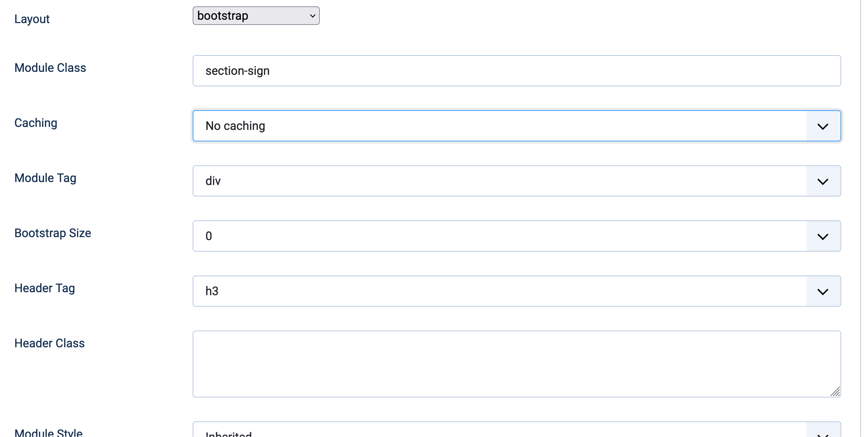868x437 pixels.
Task: Click inside the Header Class textarea
Action: [516, 364]
